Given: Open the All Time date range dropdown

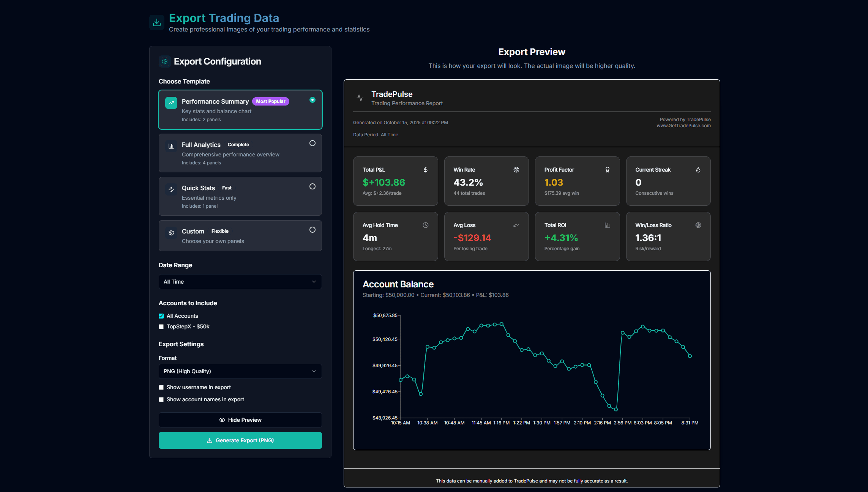Looking at the screenshot, I should [240, 282].
